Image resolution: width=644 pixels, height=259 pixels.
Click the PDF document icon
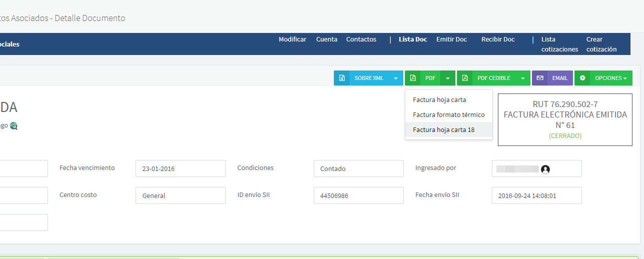click(x=413, y=78)
